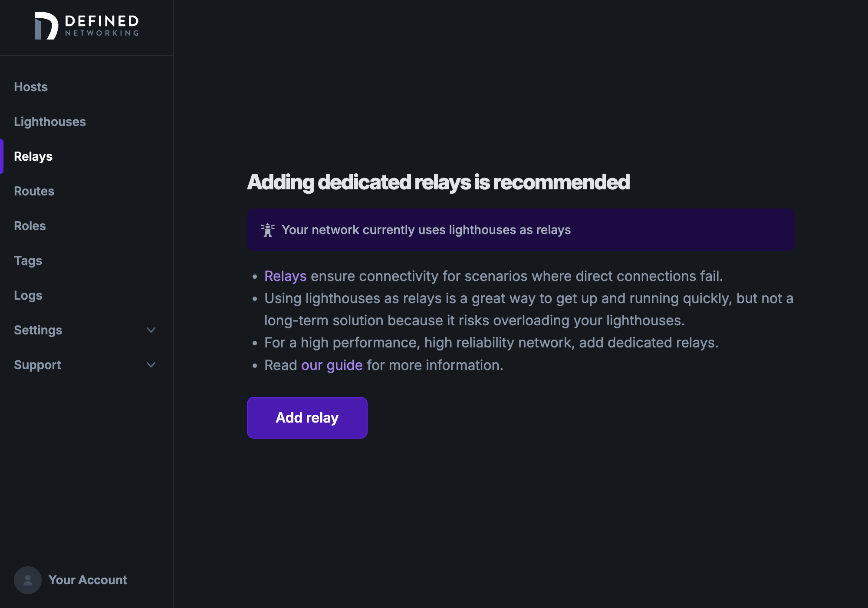Expand the Support menu

[37, 365]
